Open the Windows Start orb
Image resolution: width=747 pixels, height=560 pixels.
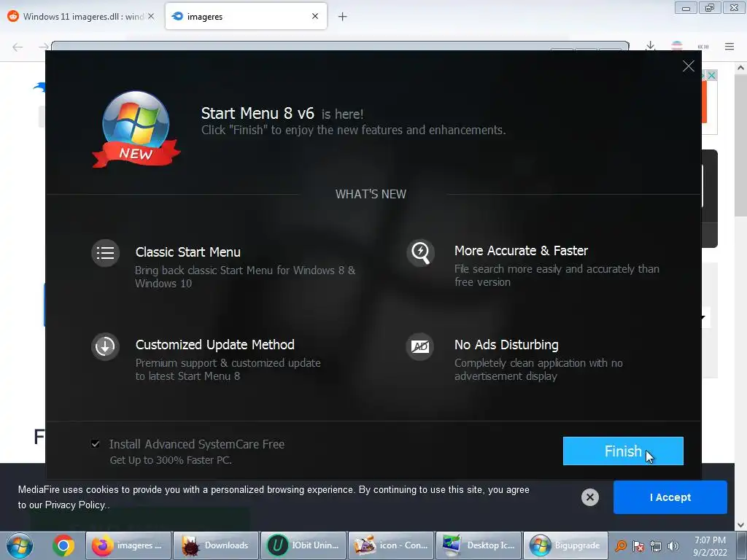point(20,545)
